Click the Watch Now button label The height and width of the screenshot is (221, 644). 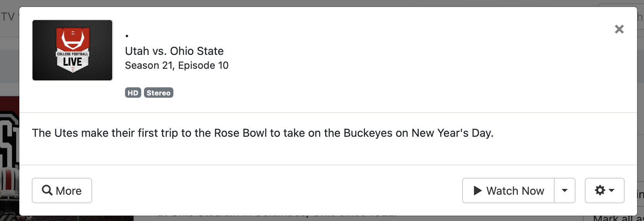click(515, 191)
